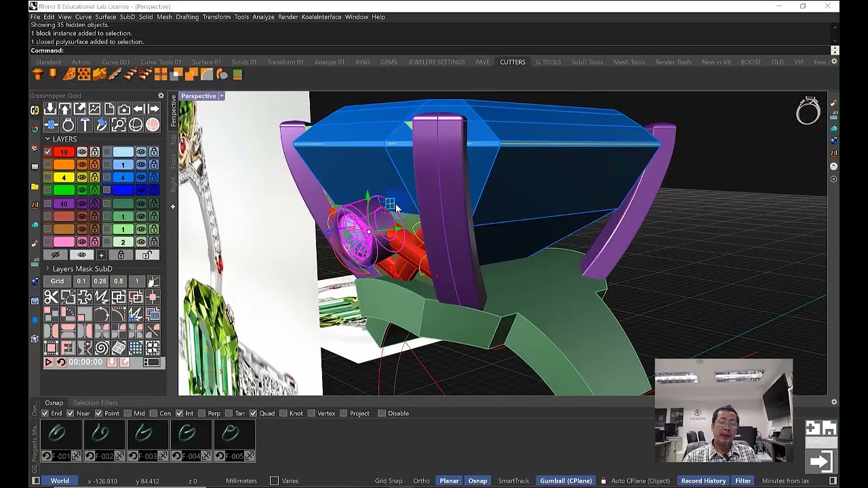
Task: Click the green book icon in cutters toolbar
Action: pos(237,75)
